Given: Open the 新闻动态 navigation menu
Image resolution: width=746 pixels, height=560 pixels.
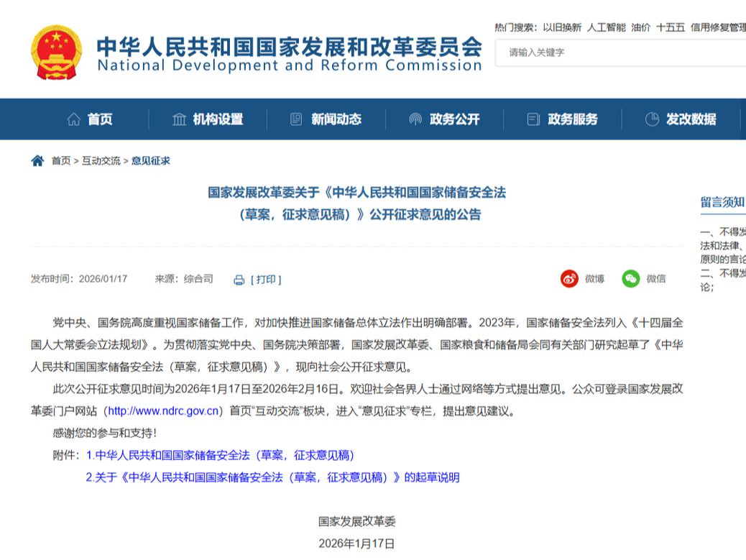Looking at the screenshot, I should (x=327, y=119).
